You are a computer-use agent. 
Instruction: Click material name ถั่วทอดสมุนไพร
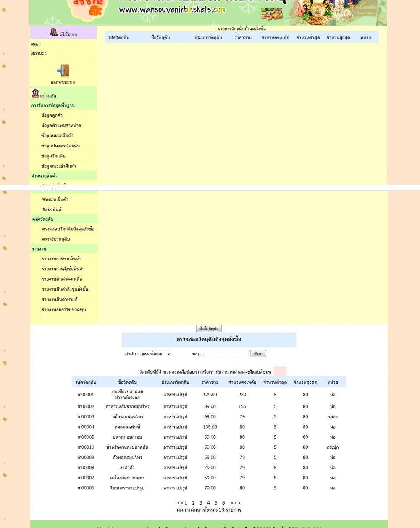click(x=127, y=457)
